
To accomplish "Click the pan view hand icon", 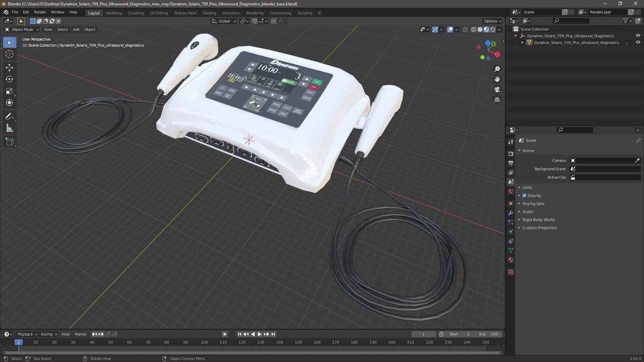I will point(497,79).
